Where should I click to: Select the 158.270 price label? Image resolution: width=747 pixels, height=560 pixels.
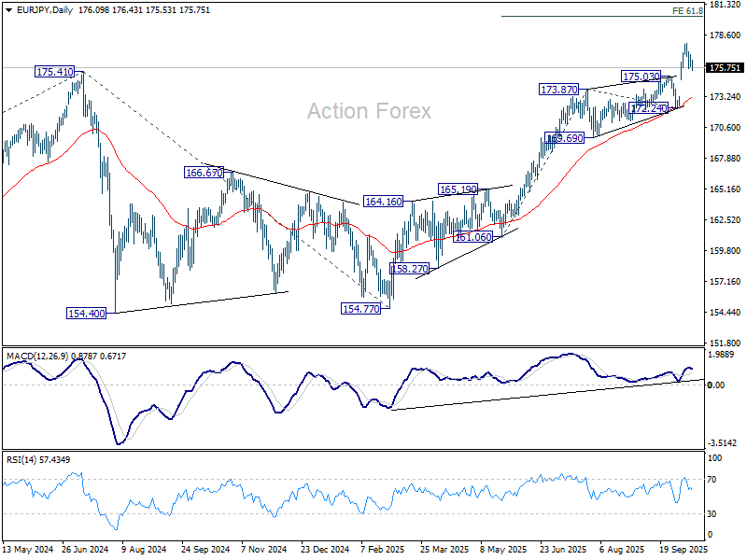pos(409,269)
